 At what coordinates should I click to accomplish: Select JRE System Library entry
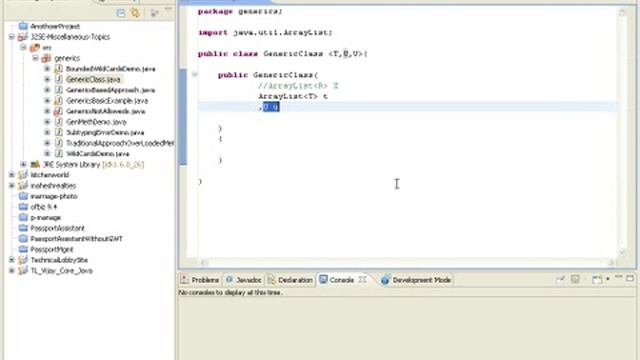pyautogui.click(x=93, y=164)
